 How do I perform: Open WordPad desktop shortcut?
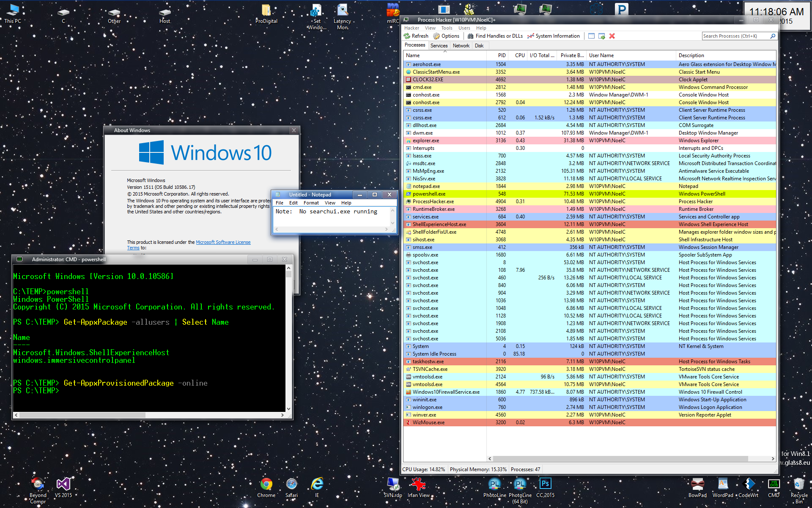pos(723,488)
